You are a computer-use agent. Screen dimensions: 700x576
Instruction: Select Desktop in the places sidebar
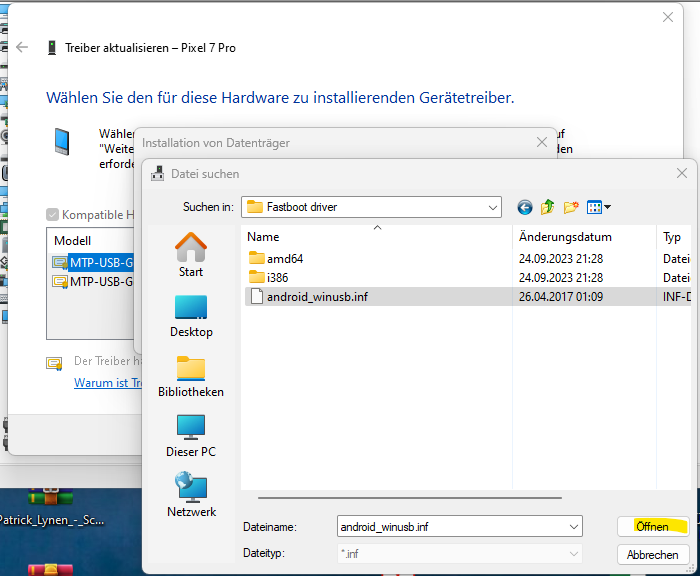click(x=191, y=315)
